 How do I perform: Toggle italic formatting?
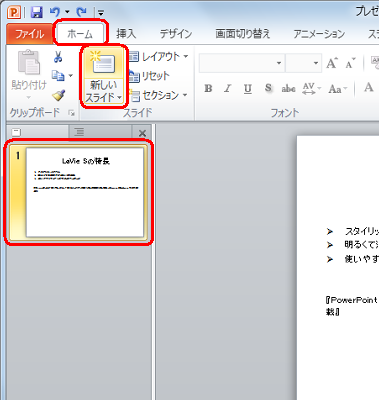(x=228, y=88)
